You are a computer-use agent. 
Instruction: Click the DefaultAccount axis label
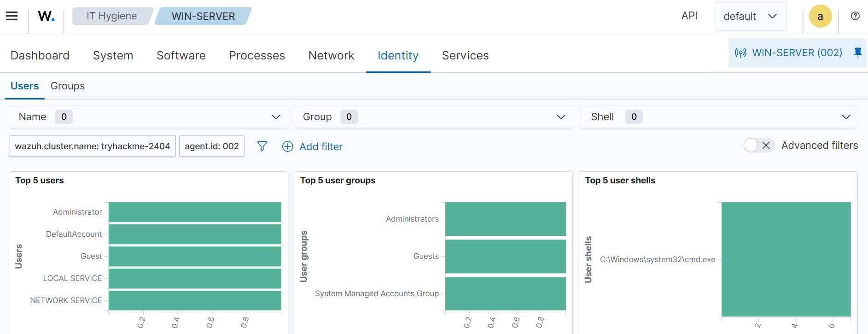[x=74, y=234]
